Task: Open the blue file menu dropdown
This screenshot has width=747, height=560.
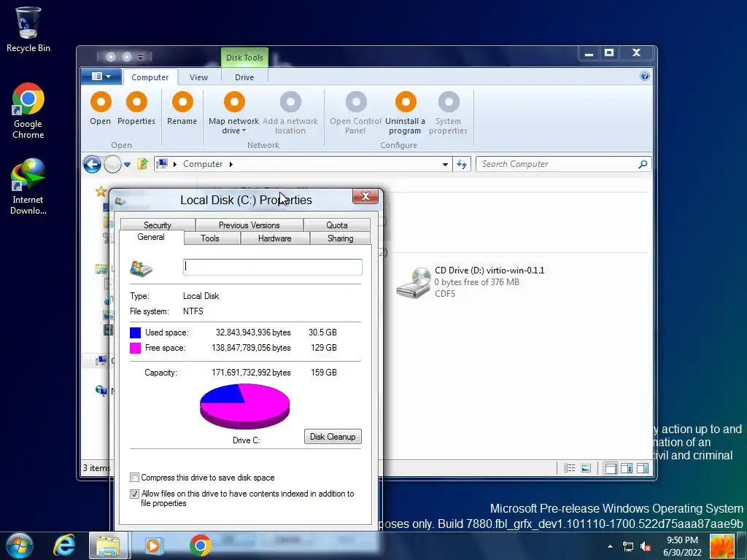Action: pyautogui.click(x=101, y=77)
